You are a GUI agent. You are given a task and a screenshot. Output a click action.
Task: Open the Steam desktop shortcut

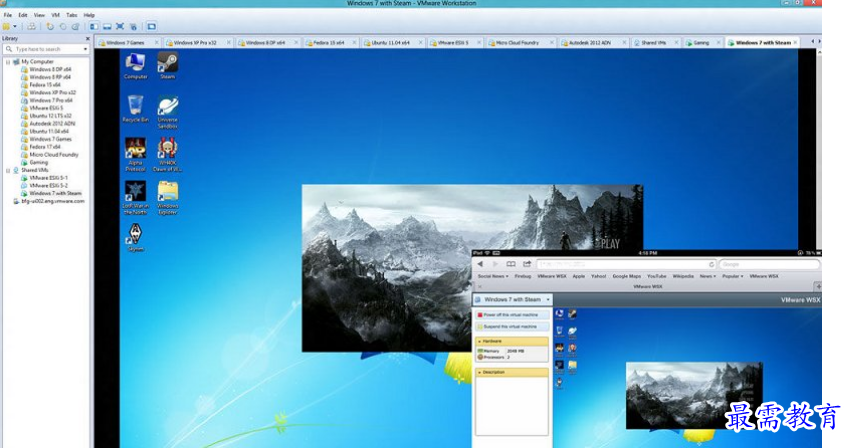[167, 66]
